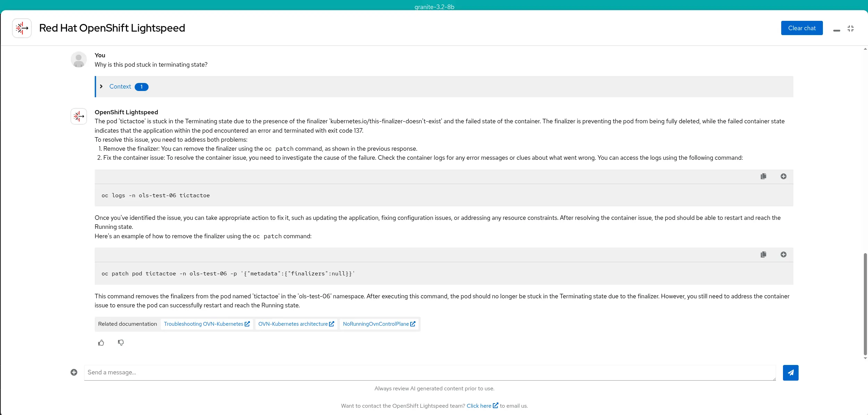Open NoRunningOvnControlPlane documentation link

click(x=379, y=324)
